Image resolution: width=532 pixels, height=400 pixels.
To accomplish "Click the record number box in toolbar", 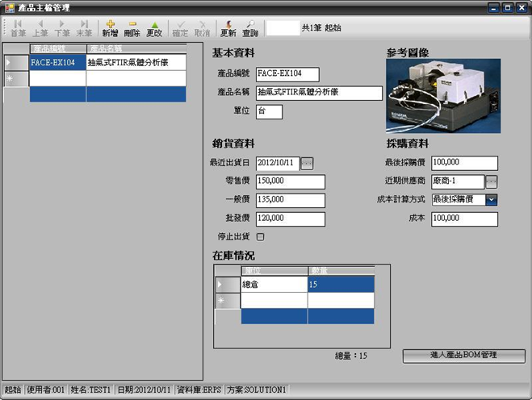I will click(x=282, y=28).
